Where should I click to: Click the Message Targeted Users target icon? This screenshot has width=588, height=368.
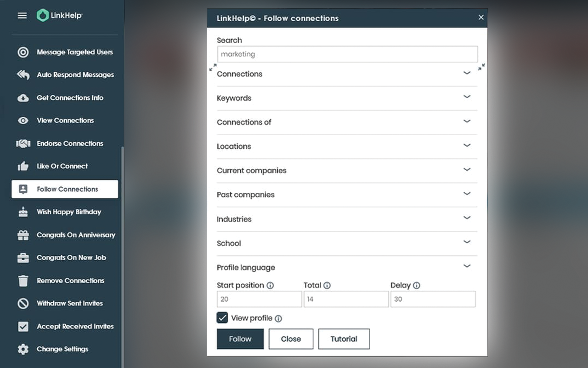pos(23,52)
